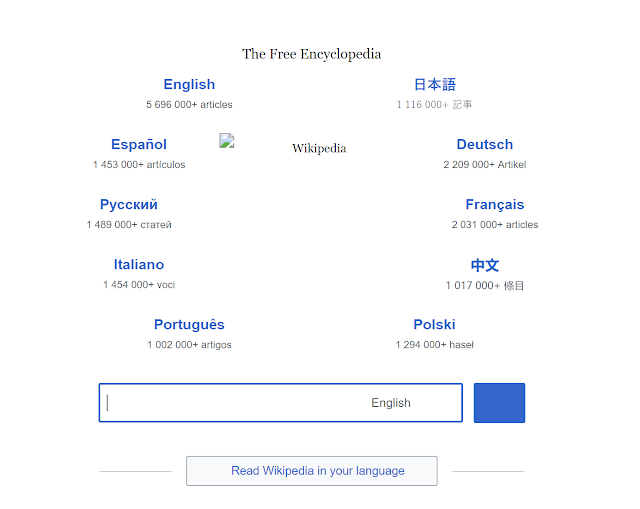Open the Japanese 日本語 Wikipedia link
640x509 pixels.
tap(434, 84)
